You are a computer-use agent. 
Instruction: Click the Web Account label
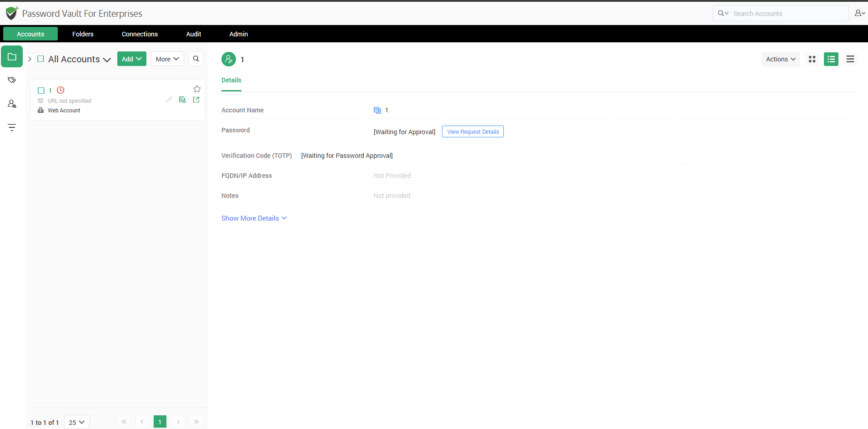tap(64, 110)
